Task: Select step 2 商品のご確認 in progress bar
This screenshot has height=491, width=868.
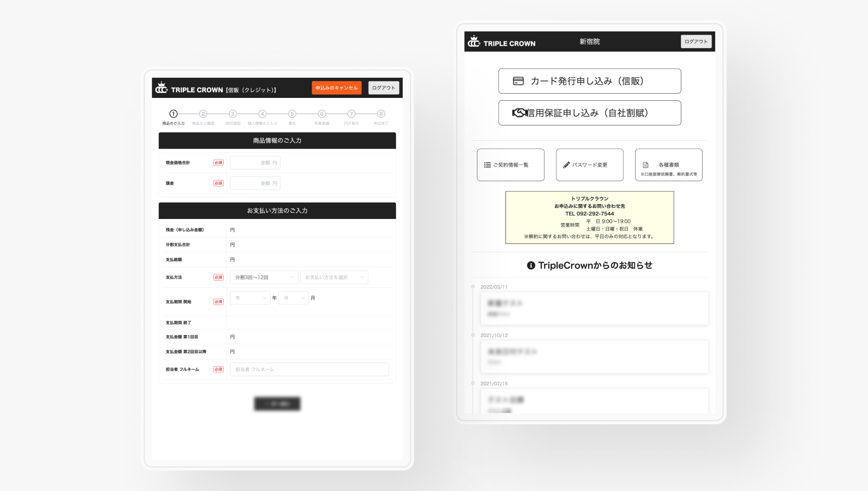Action: [203, 114]
